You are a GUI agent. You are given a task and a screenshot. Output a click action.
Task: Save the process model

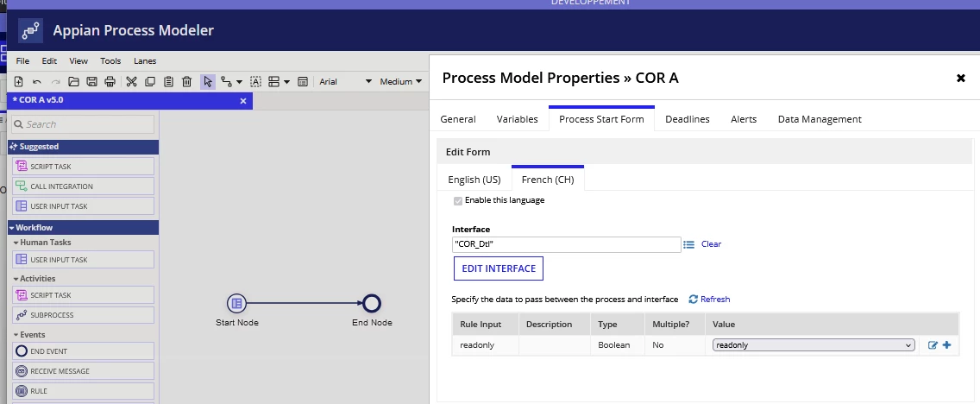click(x=91, y=82)
